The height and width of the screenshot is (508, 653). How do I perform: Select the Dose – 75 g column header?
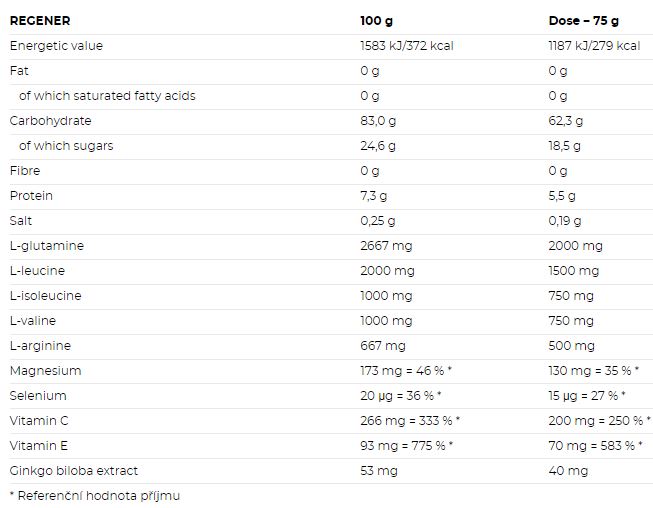click(583, 21)
